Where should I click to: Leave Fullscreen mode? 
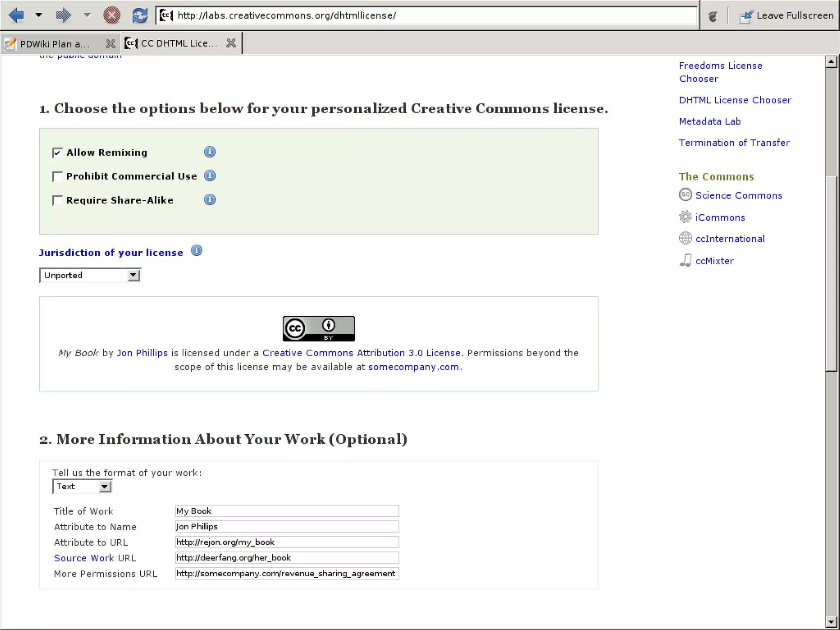coord(787,16)
